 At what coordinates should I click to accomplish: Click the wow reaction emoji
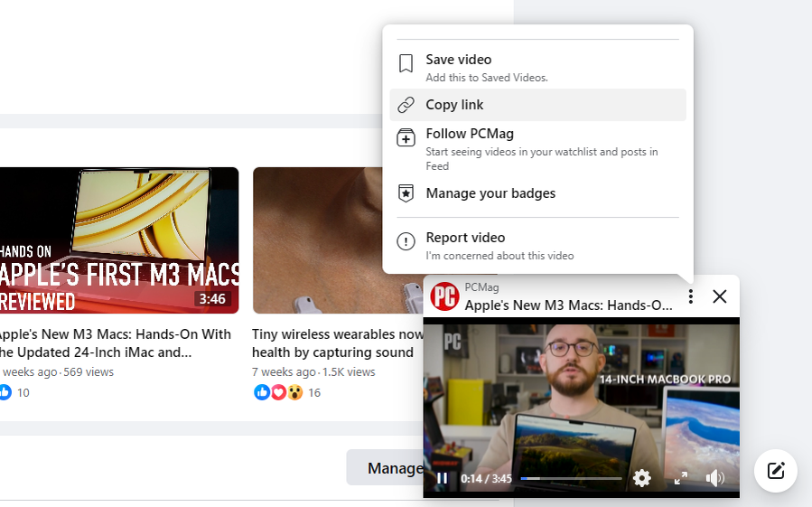295,392
